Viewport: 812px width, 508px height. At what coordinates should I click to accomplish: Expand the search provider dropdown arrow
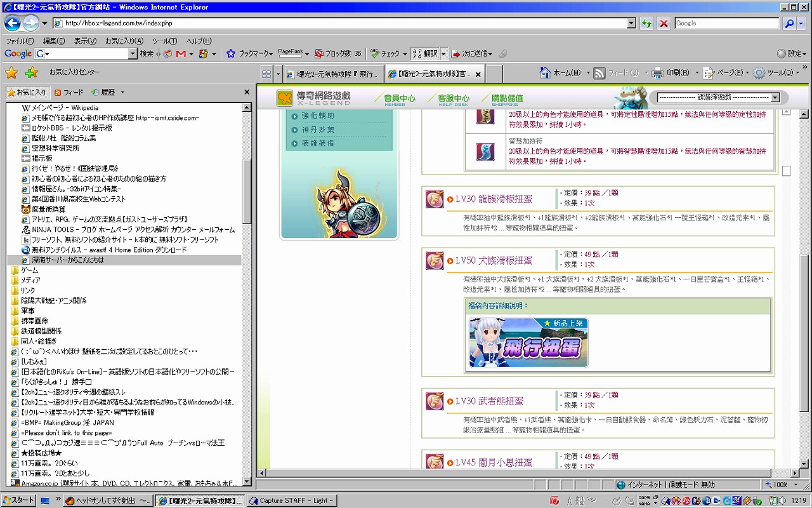801,23
